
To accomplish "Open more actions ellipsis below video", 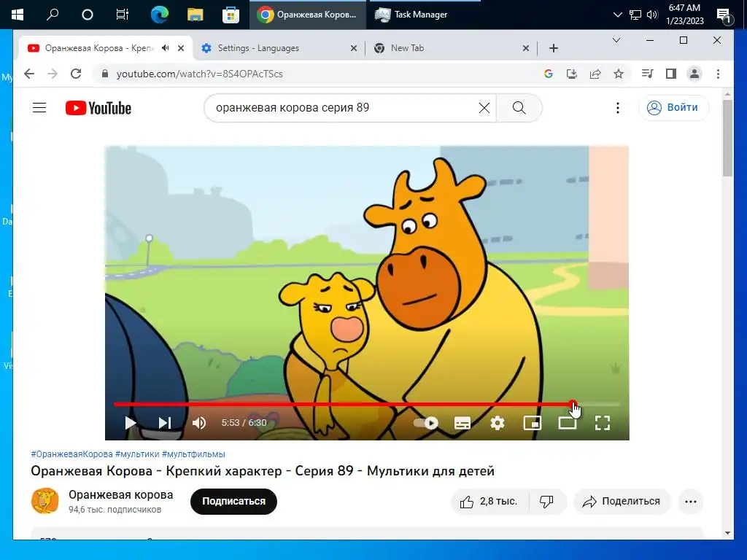I will (x=691, y=502).
